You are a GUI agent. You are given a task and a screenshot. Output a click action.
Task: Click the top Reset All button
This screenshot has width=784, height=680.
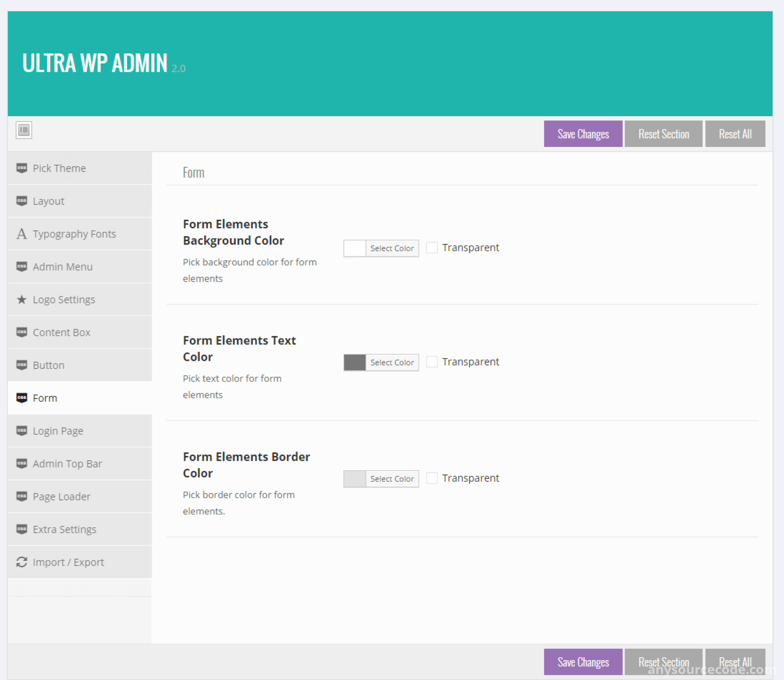(x=735, y=134)
